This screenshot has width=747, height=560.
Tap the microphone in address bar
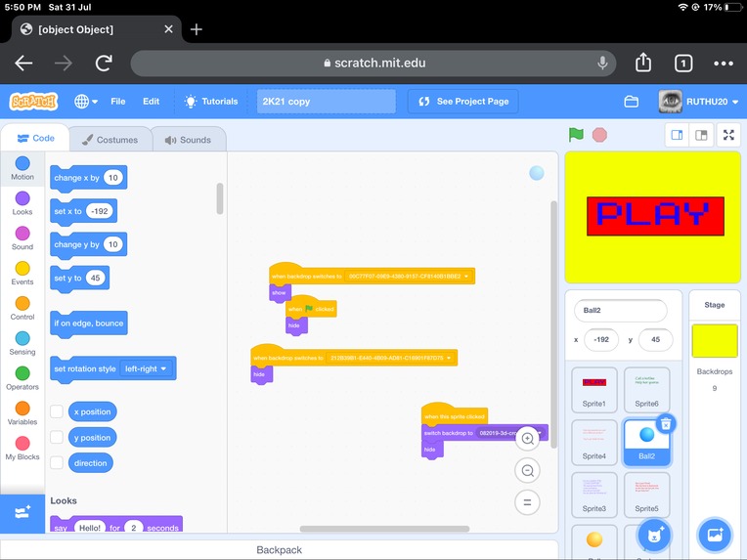(602, 63)
